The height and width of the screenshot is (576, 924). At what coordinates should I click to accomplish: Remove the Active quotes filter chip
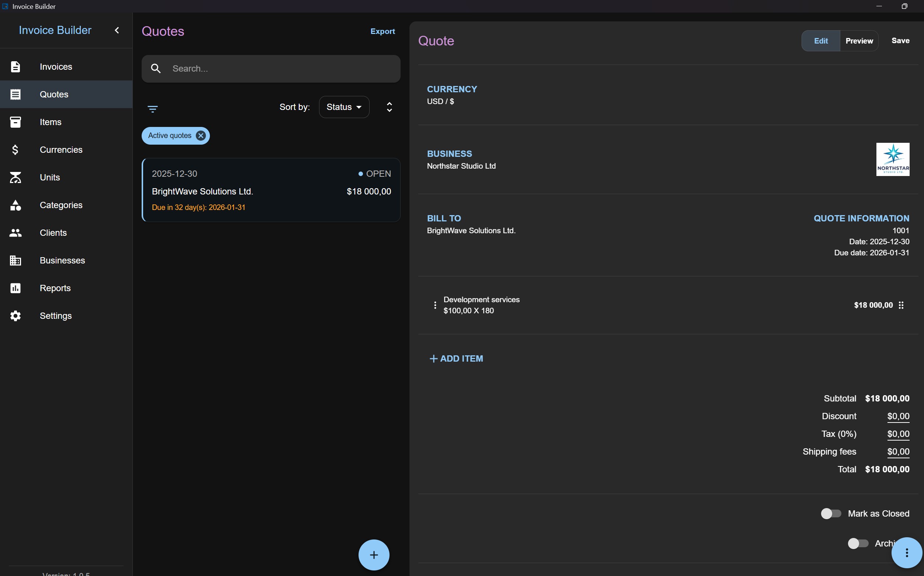tap(201, 136)
